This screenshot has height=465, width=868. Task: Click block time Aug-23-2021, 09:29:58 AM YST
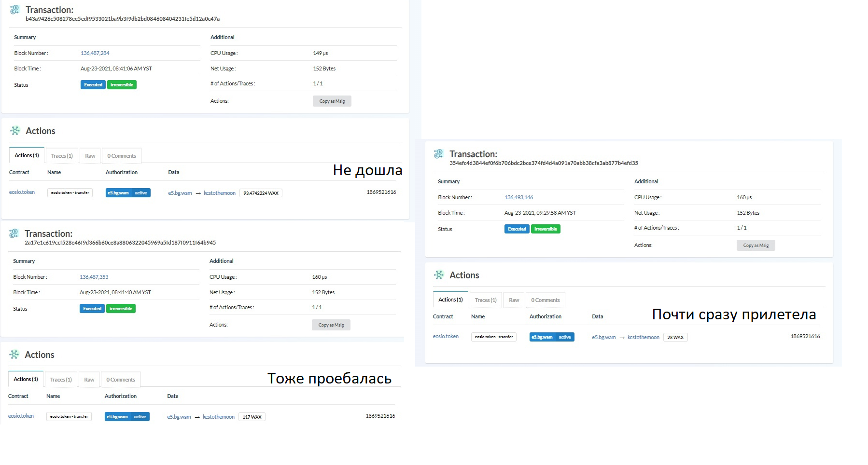click(x=540, y=213)
